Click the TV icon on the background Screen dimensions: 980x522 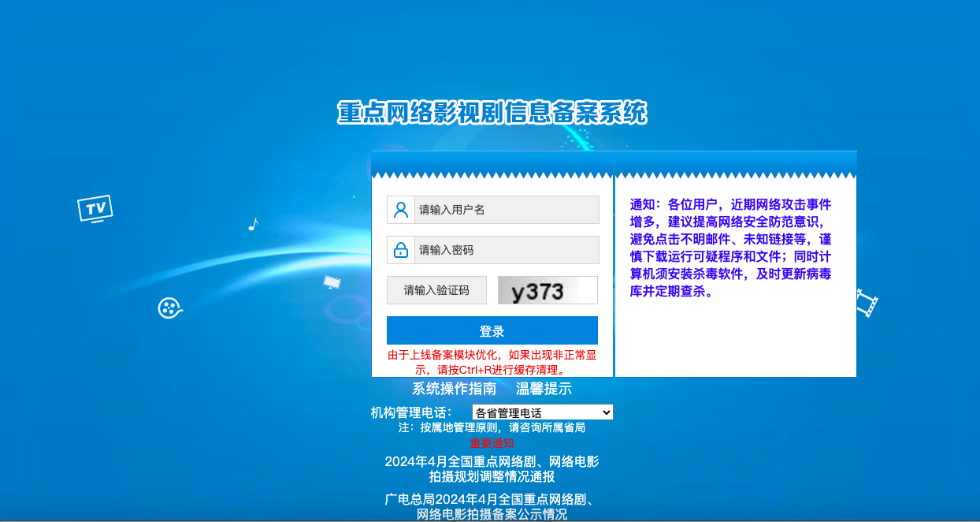pos(95,208)
